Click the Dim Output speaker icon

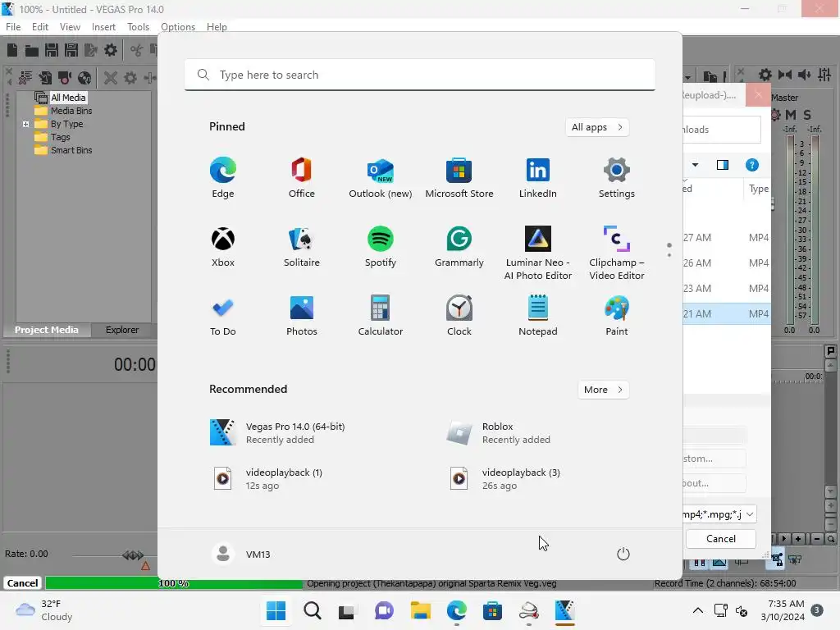click(x=804, y=75)
